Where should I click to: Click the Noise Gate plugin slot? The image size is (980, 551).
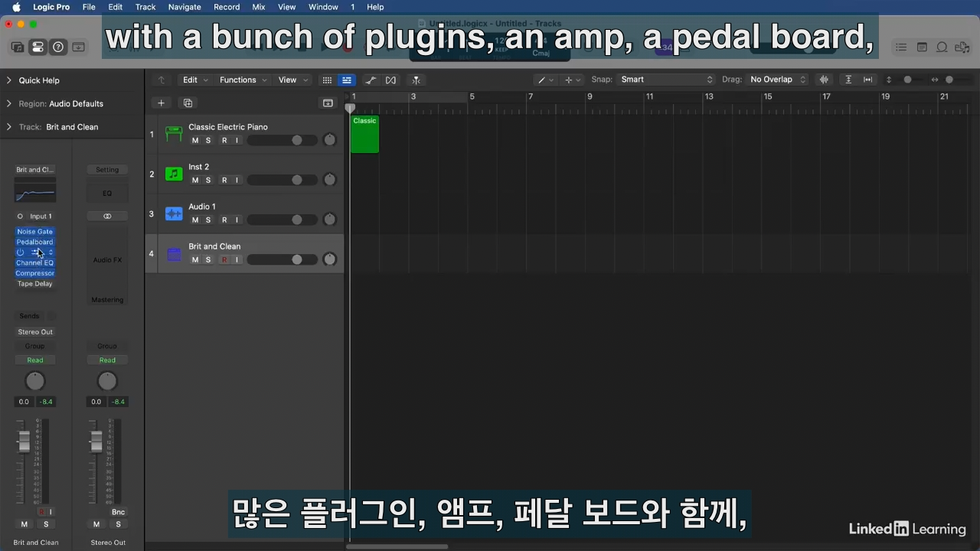pyautogui.click(x=35, y=232)
